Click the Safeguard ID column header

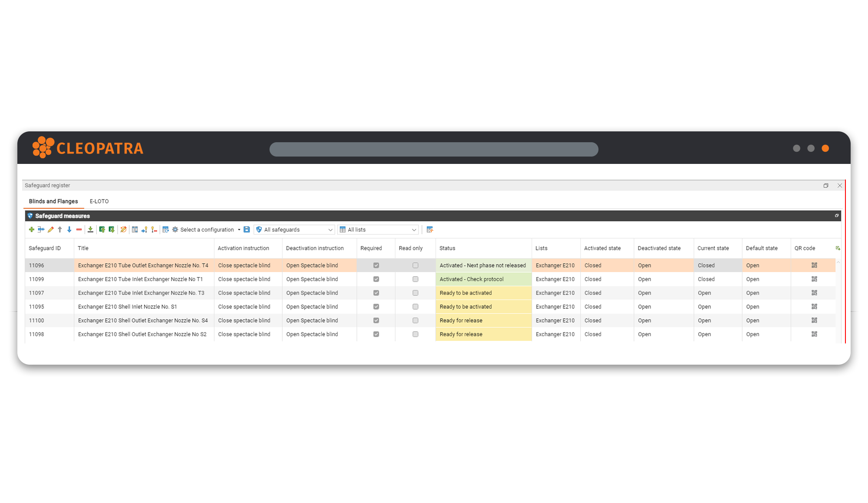[45, 248]
